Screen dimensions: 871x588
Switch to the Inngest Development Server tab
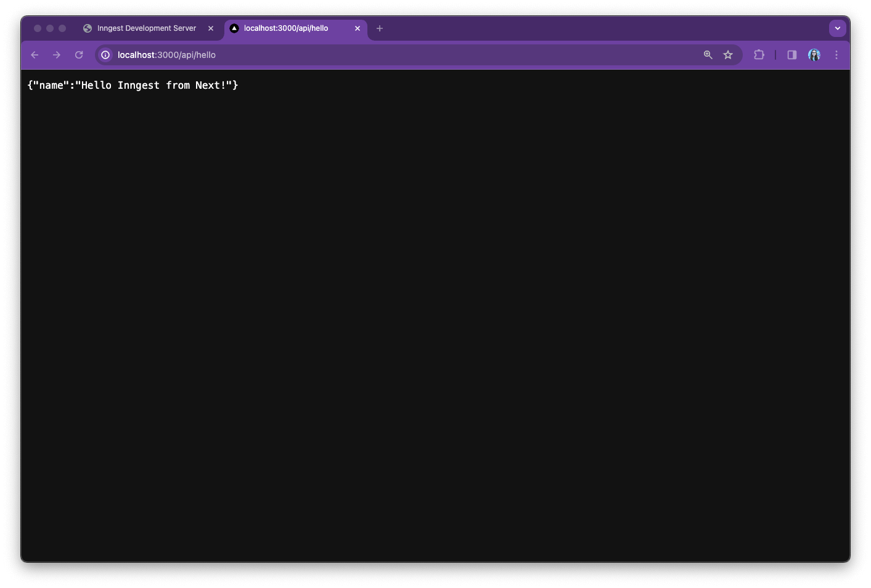coord(148,28)
